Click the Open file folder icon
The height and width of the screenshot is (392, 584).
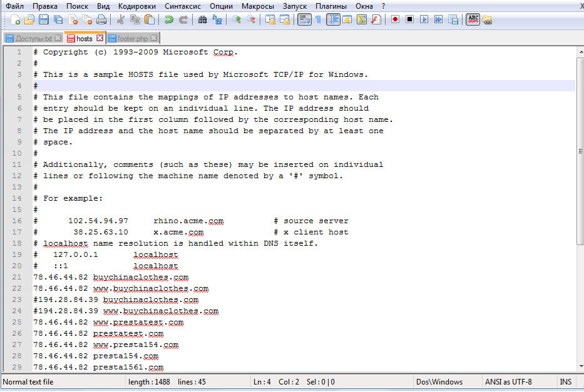(29, 19)
